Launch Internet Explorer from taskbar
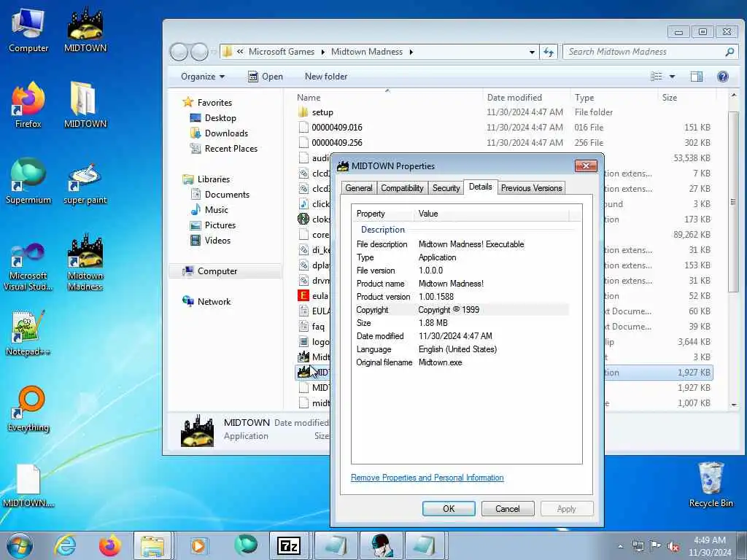Image resolution: width=747 pixels, height=560 pixels. (65, 545)
